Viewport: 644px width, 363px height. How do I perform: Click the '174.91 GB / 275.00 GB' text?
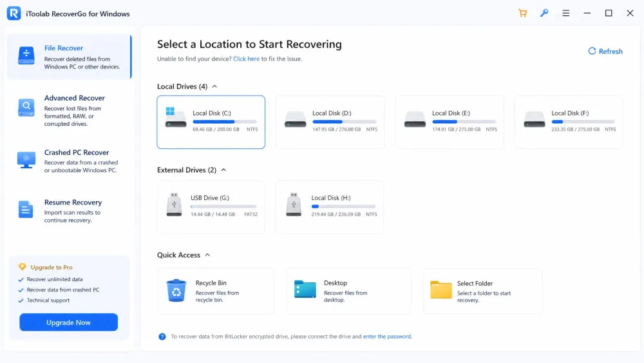click(457, 129)
